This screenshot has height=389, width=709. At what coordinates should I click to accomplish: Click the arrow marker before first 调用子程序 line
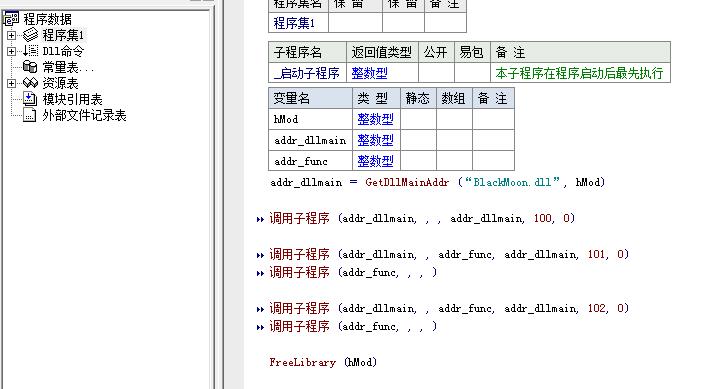coord(260,219)
